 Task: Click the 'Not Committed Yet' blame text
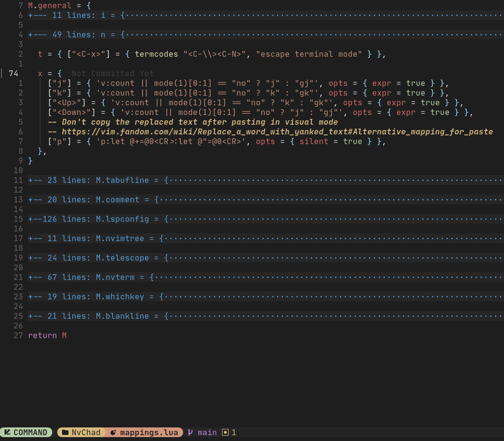click(x=112, y=73)
